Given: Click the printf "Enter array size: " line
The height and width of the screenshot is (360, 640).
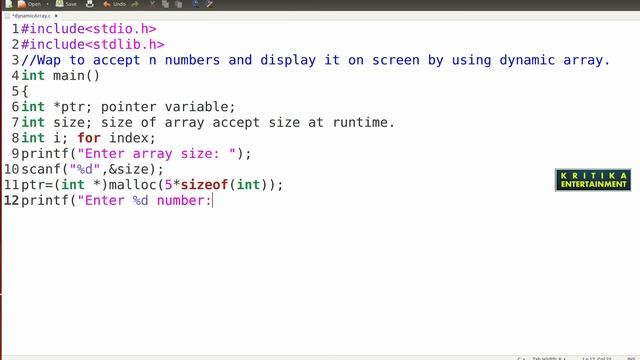Looking at the screenshot, I should 136,153.
